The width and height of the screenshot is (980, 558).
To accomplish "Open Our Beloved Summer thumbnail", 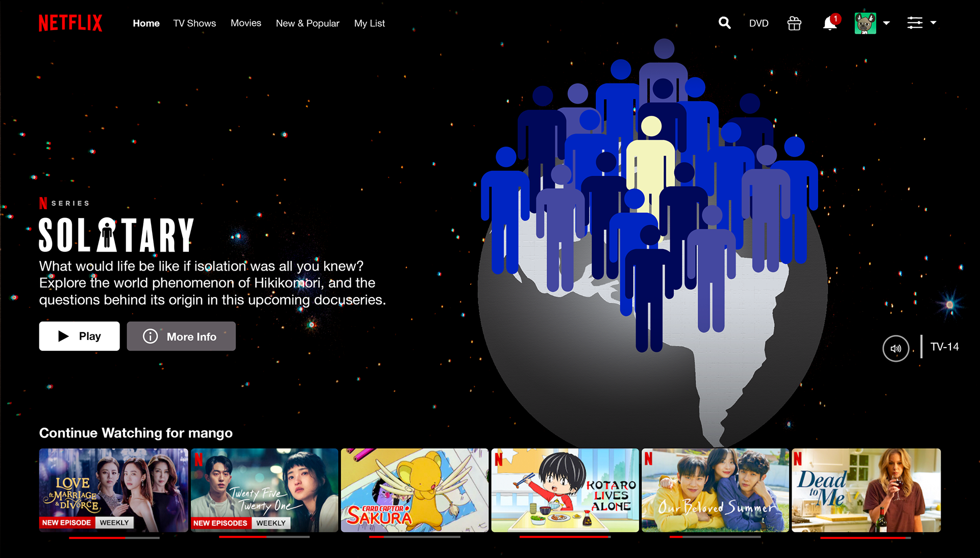I will pos(715,490).
